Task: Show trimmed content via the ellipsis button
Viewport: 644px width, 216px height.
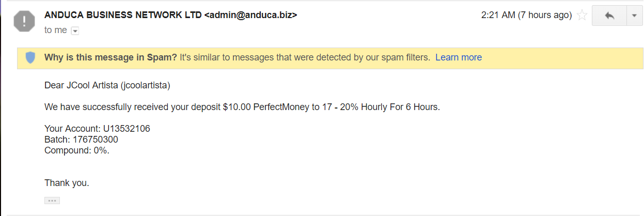Action: pos(52,200)
